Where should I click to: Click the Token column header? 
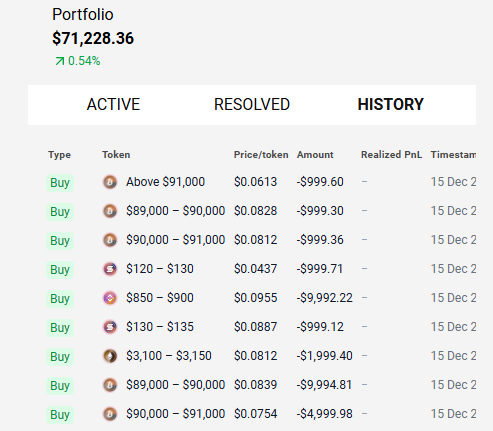click(x=116, y=155)
